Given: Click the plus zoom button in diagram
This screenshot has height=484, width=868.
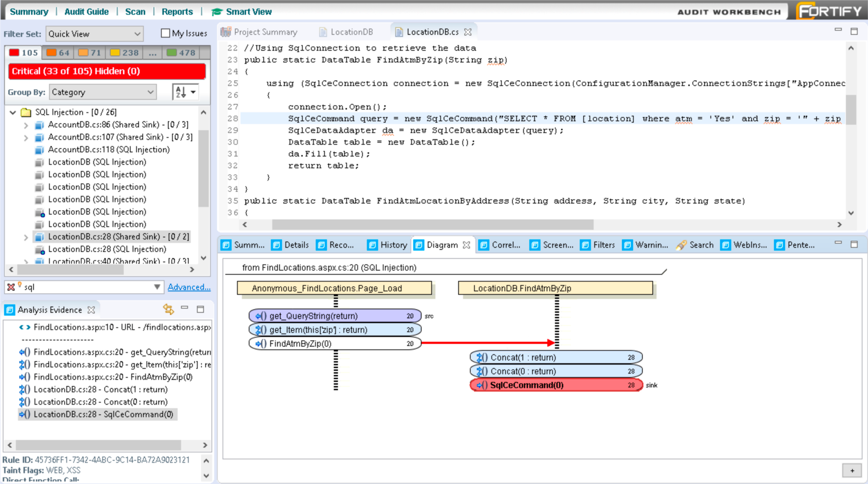Looking at the screenshot, I should click(x=852, y=470).
